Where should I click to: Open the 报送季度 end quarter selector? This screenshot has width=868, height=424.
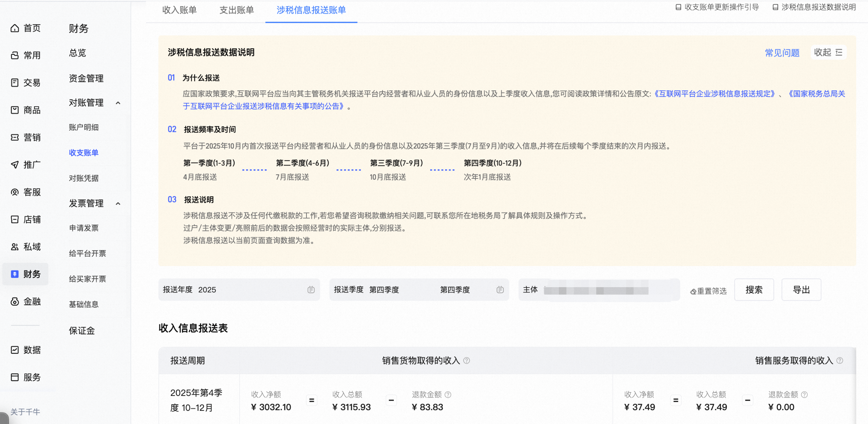[455, 290]
